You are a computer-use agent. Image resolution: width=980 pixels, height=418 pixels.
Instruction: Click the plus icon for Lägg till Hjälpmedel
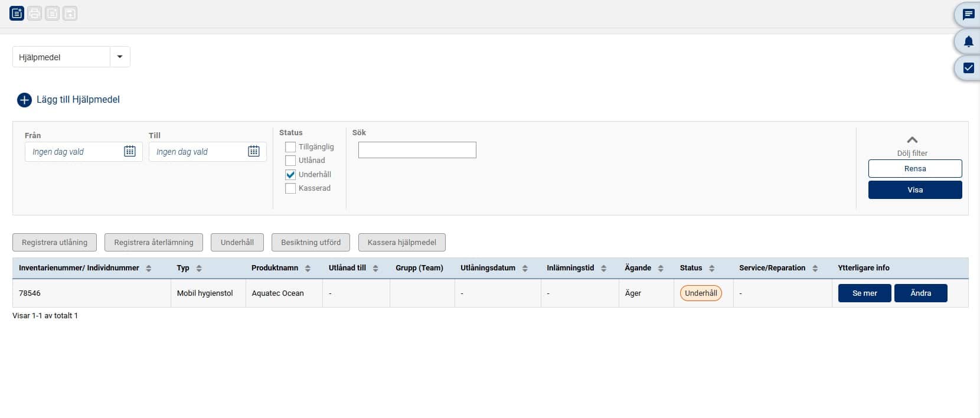[x=24, y=100]
